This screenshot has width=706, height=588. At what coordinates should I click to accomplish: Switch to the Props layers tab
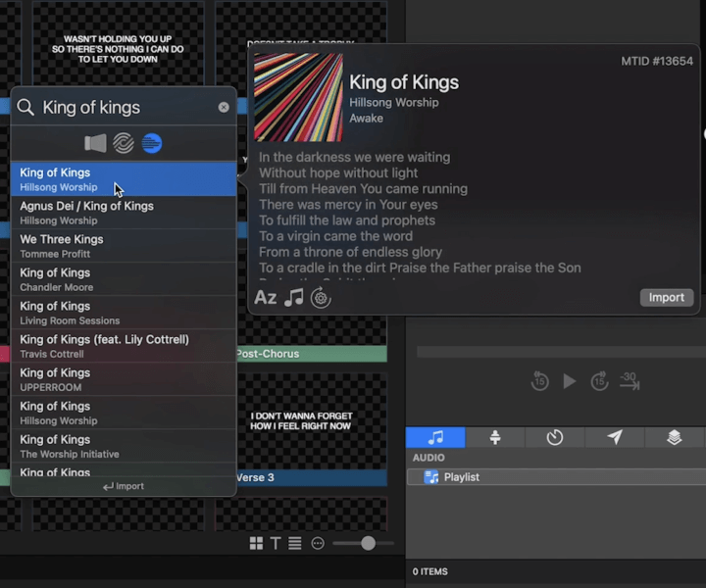pyautogui.click(x=674, y=437)
